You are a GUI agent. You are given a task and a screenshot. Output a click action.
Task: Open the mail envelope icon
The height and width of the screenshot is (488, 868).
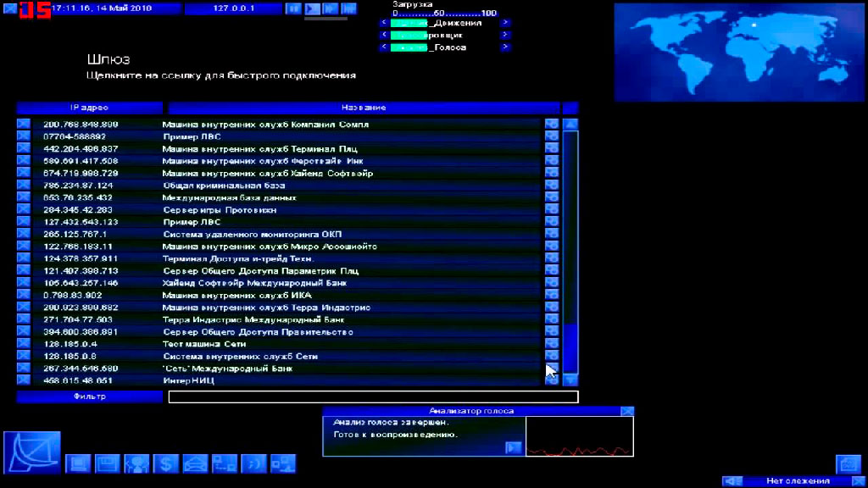[195, 463]
